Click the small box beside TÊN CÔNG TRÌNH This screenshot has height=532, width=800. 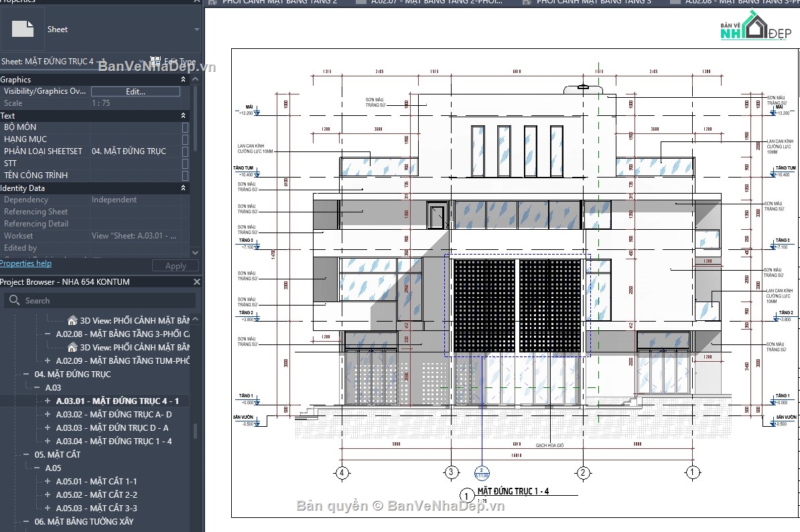(185, 176)
